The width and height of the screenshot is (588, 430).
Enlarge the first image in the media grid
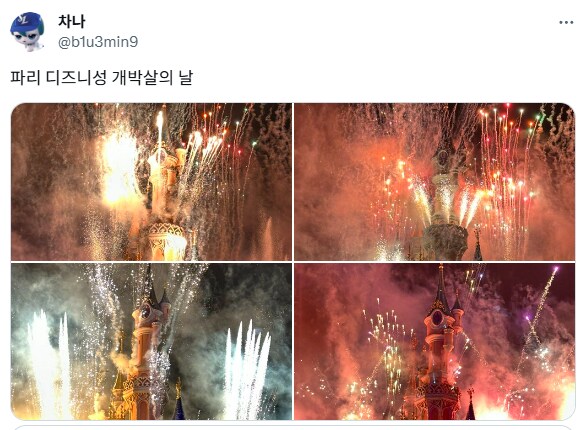(152, 182)
